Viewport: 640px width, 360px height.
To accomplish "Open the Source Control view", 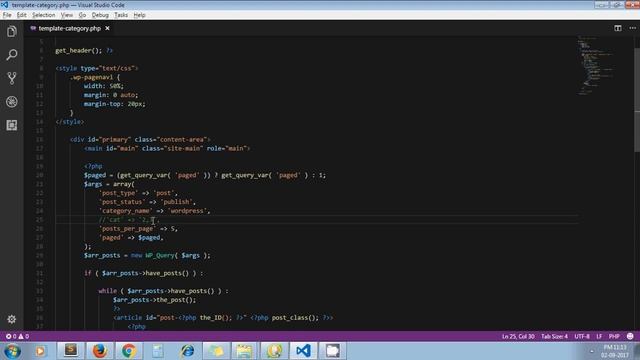I will (x=11, y=78).
